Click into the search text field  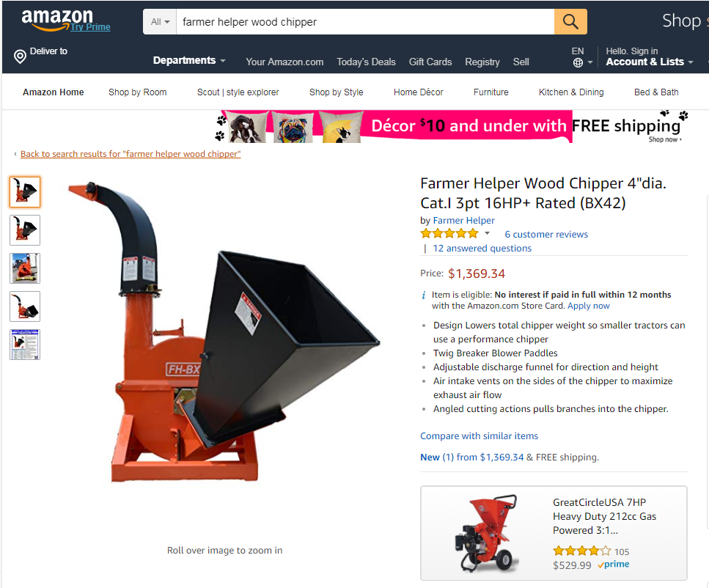365,22
